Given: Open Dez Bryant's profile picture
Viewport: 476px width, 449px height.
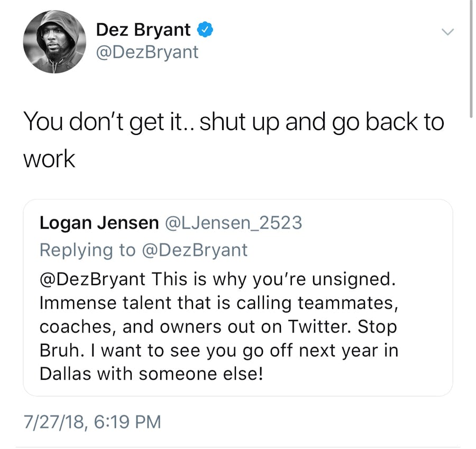Looking at the screenshot, I should [54, 41].
